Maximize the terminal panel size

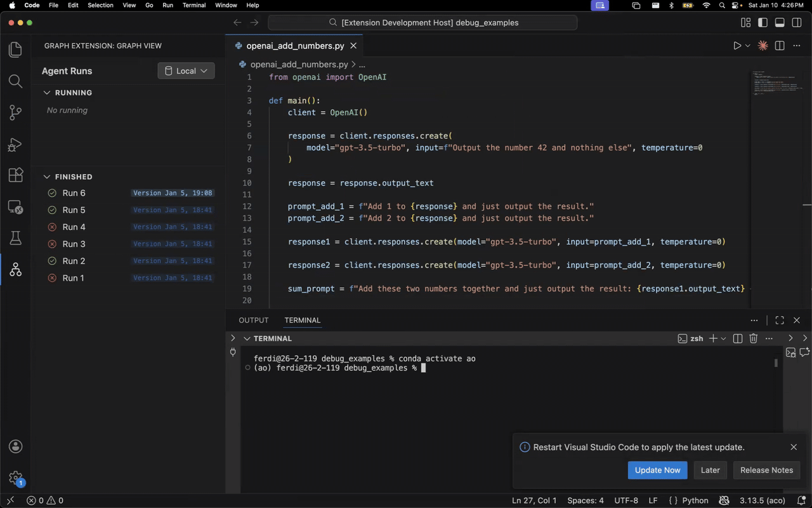click(x=779, y=320)
